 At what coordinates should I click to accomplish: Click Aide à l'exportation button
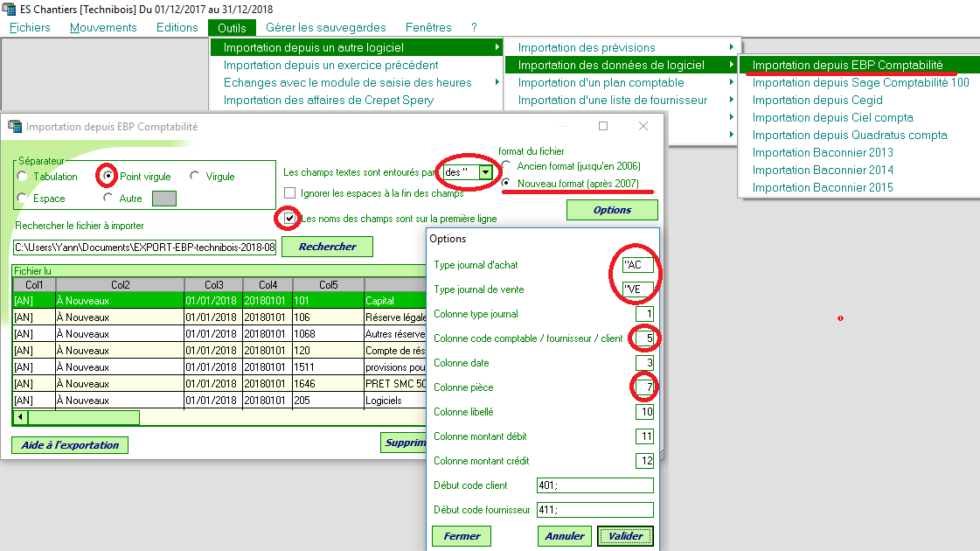70,444
